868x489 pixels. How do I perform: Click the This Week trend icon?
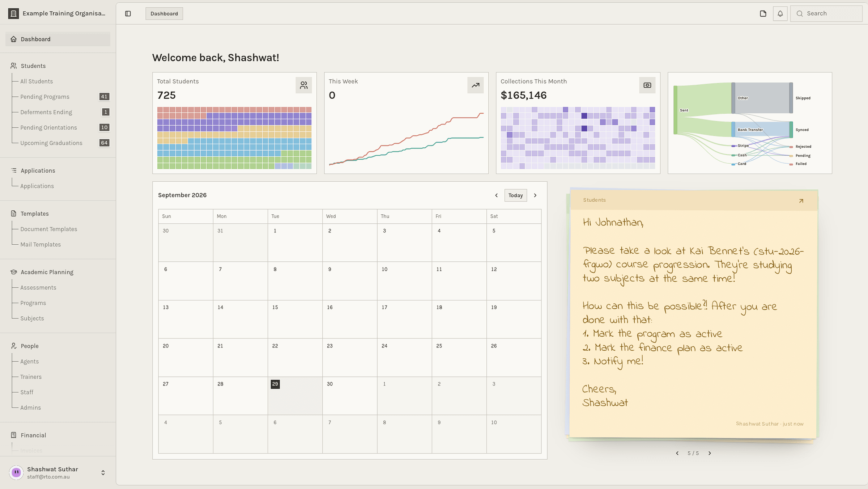pyautogui.click(x=476, y=85)
